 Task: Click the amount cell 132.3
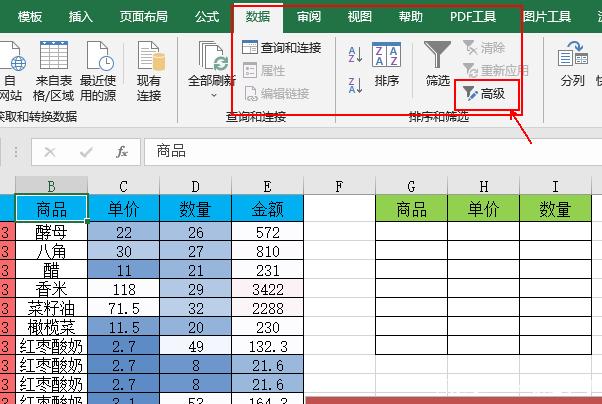(268, 346)
